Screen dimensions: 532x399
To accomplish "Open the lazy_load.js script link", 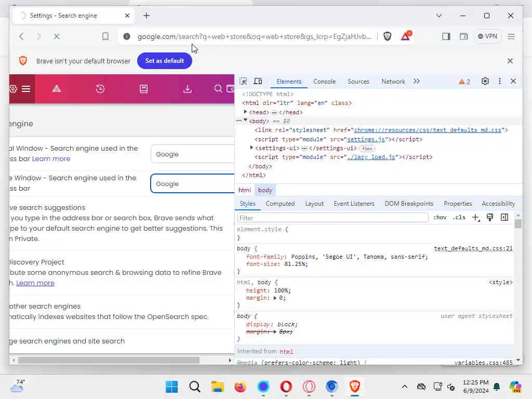I will click(371, 157).
